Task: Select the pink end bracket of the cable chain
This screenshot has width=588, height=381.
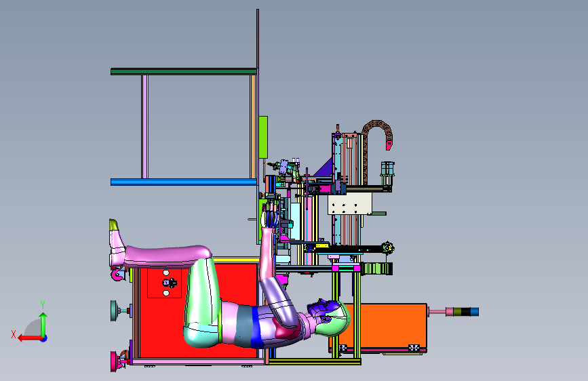Action: pos(389,145)
